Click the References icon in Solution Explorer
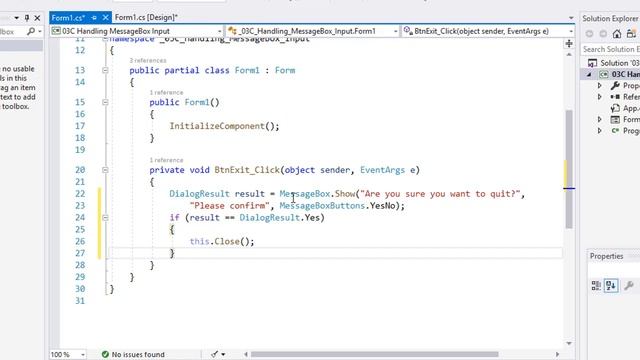The height and width of the screenshot is (360, 640). click(615, 97)
